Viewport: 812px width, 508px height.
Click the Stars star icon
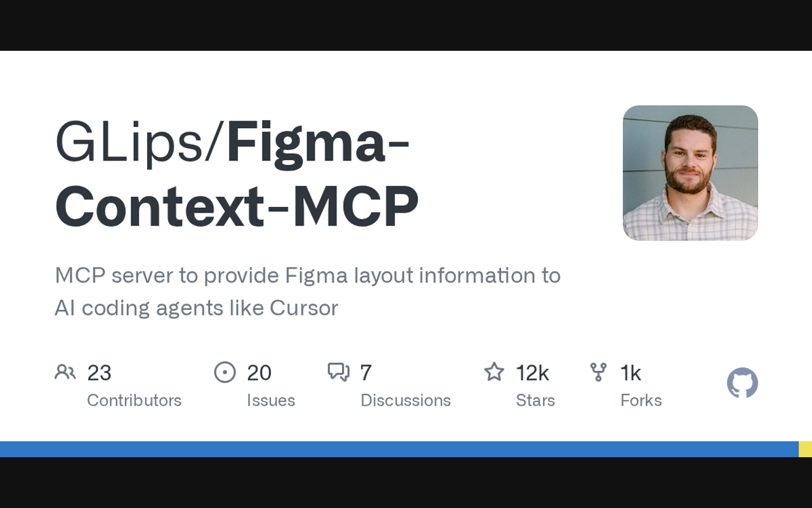pos(494,372)
